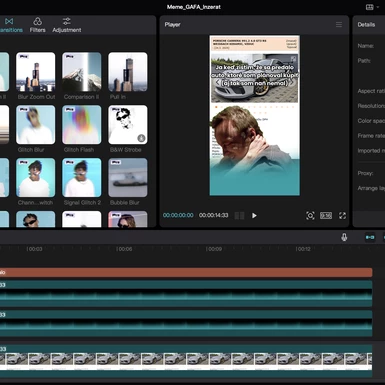
Task: Click the total duration 00:00:14:33
Action: point(214,215)
